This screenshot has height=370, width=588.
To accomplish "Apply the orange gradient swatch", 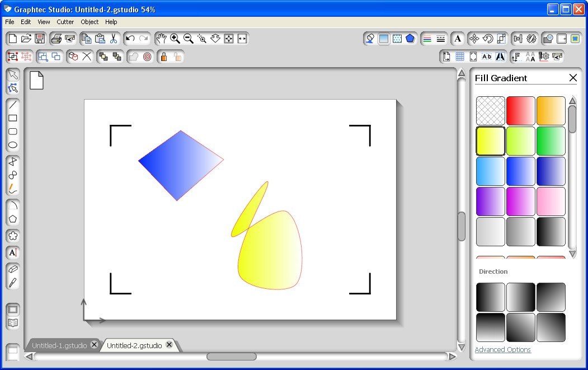I will tap(551, 111).
